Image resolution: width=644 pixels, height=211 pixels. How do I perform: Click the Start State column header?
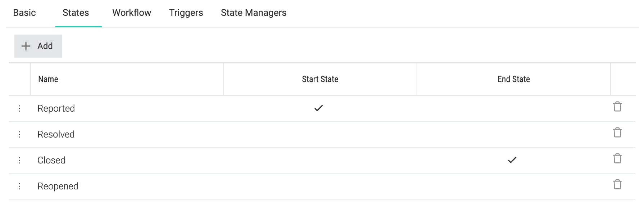coord(320,79)
